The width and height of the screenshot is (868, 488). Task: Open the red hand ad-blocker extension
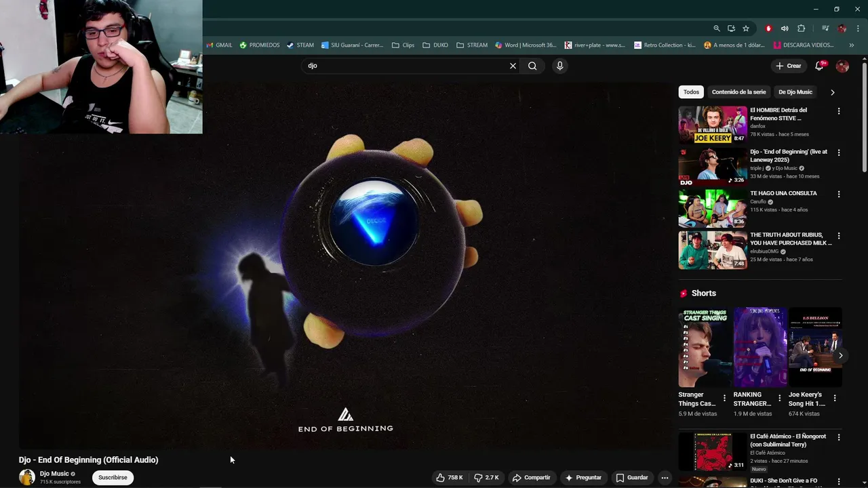coord(768,28)
